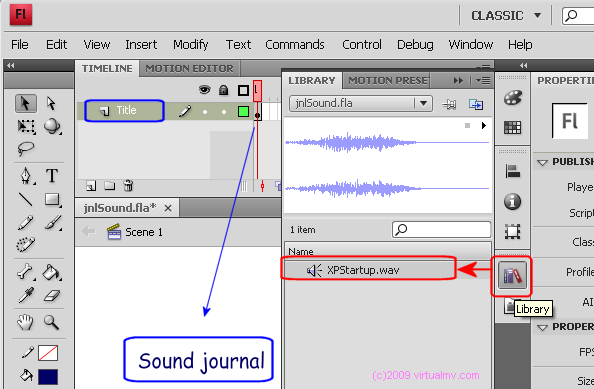Open the Info panel icon
Image resolution: width=594 pixels, height=389 pixels.
pyautogui.click(x=513, y=202)
